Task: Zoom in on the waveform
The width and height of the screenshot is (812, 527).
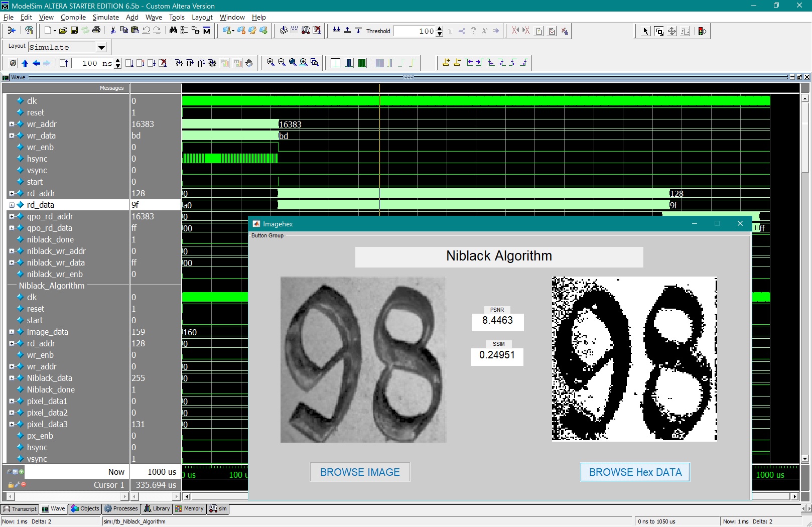Action: [270, 63]
